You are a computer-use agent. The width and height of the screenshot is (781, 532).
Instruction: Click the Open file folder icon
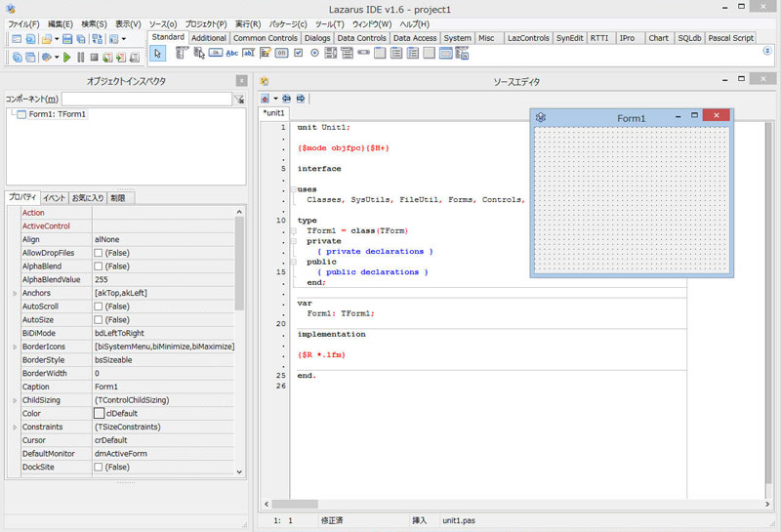click(x=46, y=39)
